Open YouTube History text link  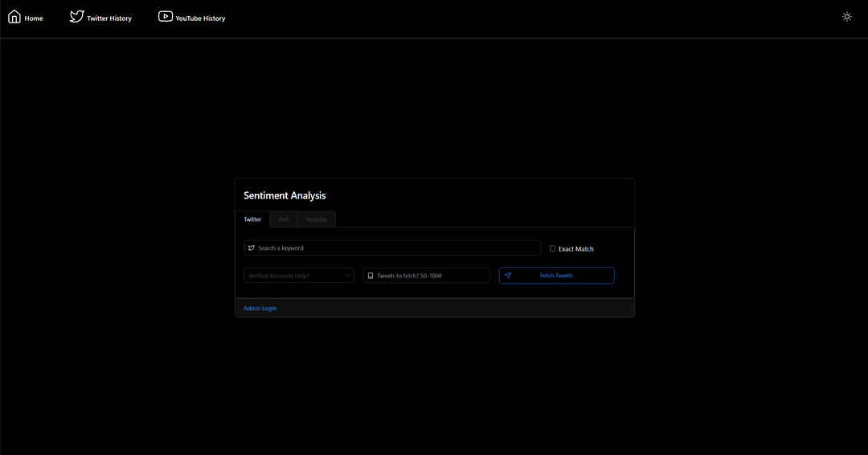[200, 18]
